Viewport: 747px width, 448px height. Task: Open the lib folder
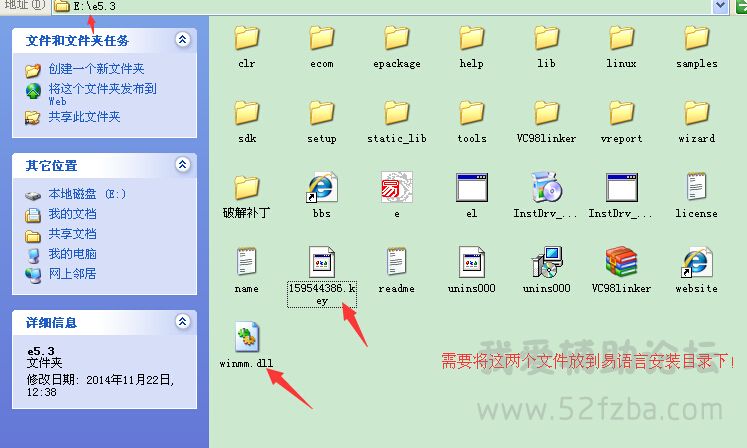point(546,38)
